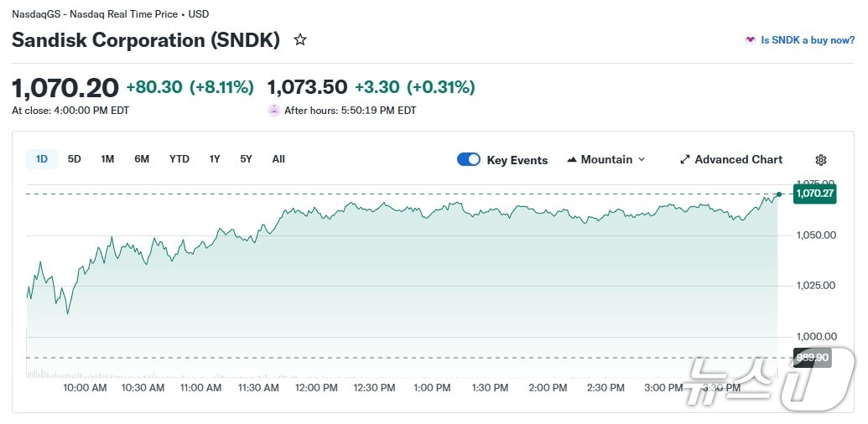Select the 1Y range tab

coord(215,159)
